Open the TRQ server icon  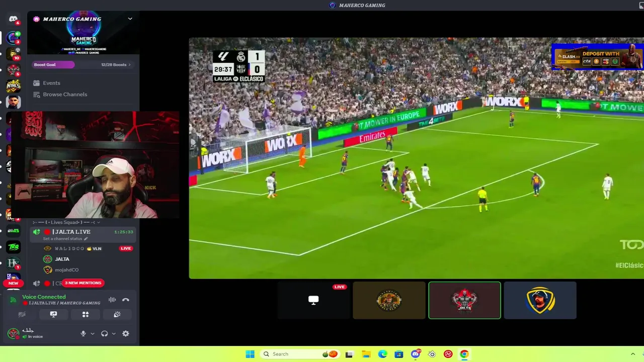(x=13, y=247)
